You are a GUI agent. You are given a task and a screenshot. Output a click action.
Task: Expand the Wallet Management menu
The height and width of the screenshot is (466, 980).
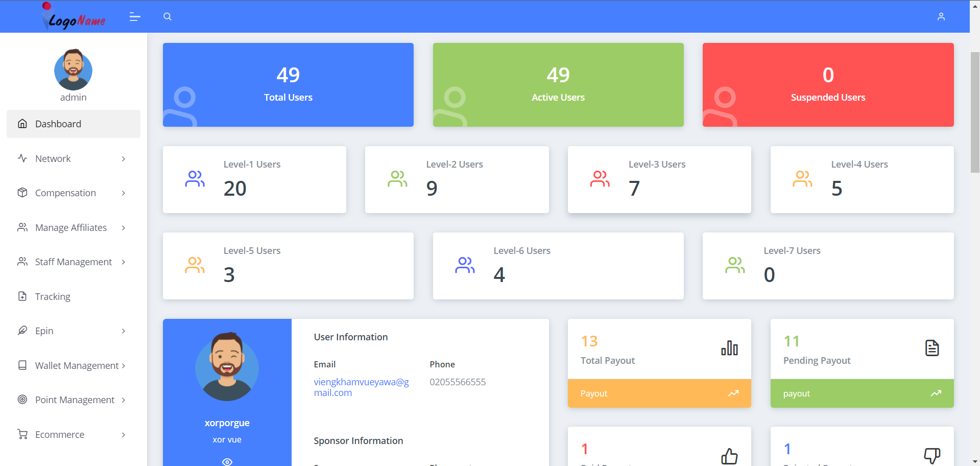pos(77,365)
